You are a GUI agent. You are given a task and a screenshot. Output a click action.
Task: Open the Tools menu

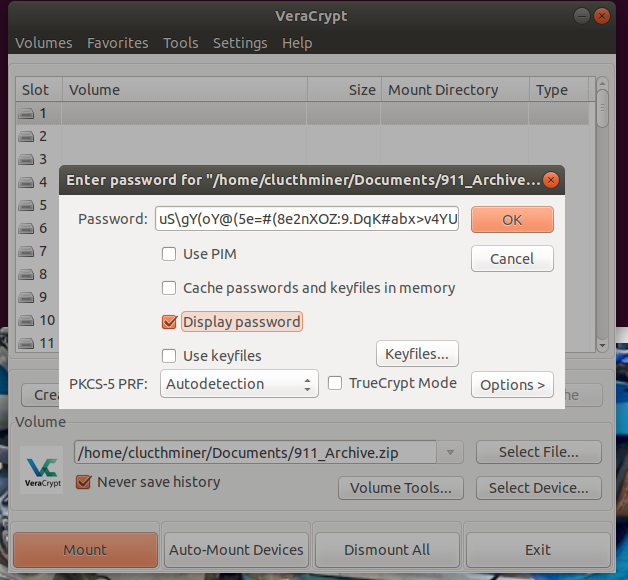[181, 43]
